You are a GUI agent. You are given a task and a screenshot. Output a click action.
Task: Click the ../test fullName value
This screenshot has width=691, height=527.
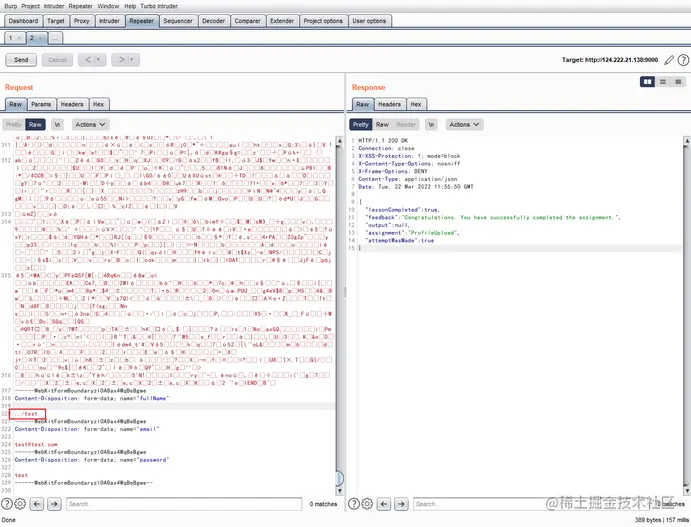27,414
